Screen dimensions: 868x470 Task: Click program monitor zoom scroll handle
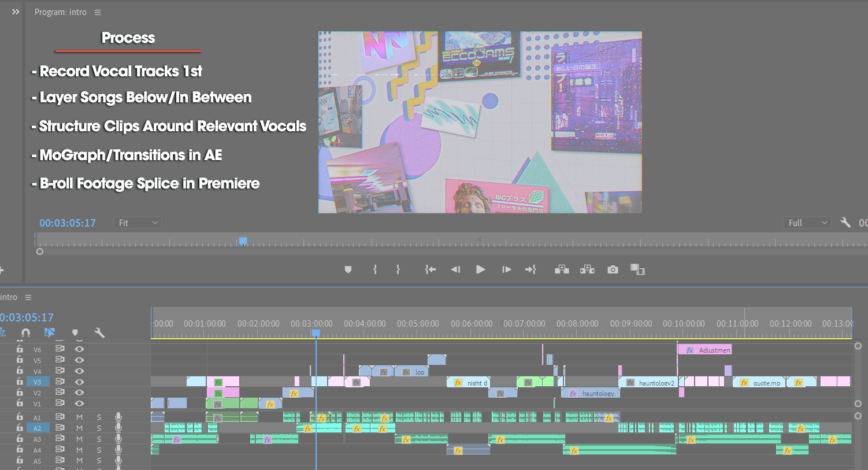tap(40, 251)
